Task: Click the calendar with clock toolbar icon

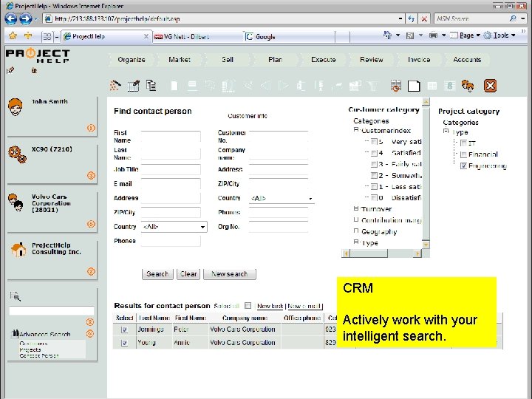Action: [x=396, y=86]
